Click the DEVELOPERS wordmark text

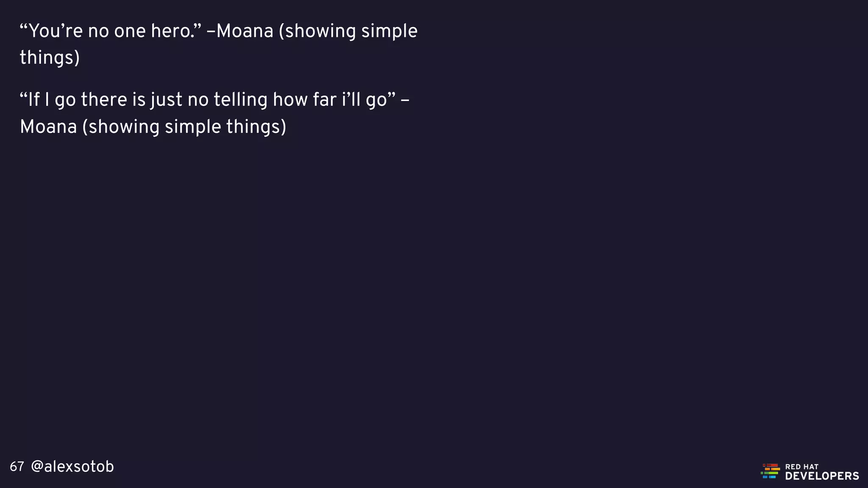[822, 476]
